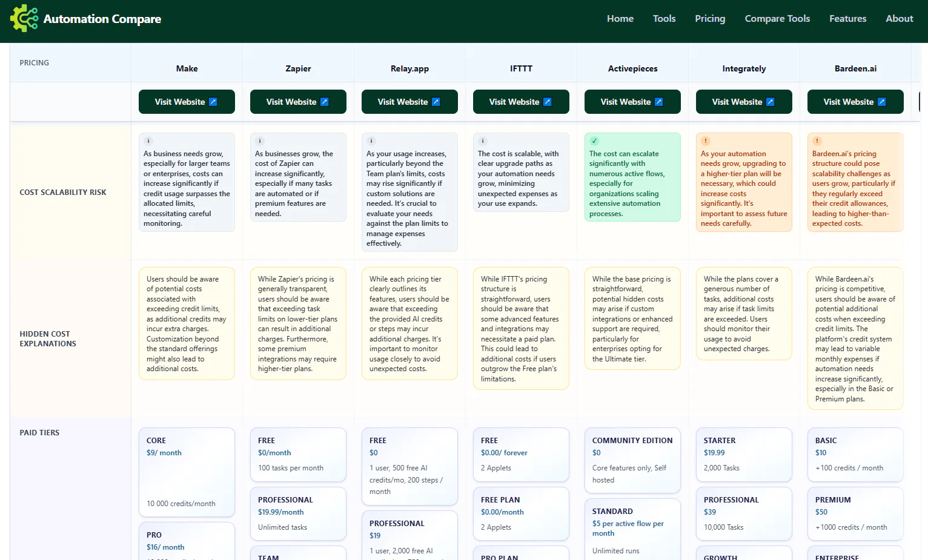
Task: Click the info icon in Relay.app's cost scalability card
Action: coord(371,141)
